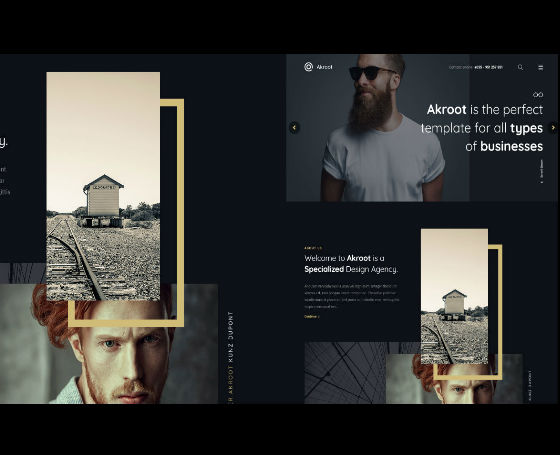
Task: Click the bearded man hero image
Action: click(x=378, y=128)
